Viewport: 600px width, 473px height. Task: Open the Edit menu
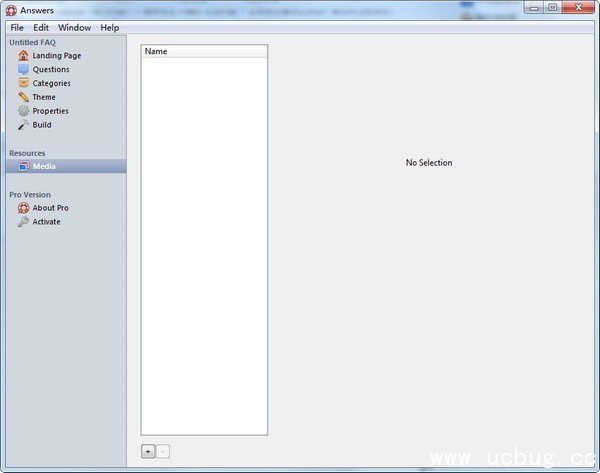pyautogui.click(x=41, y=28)
